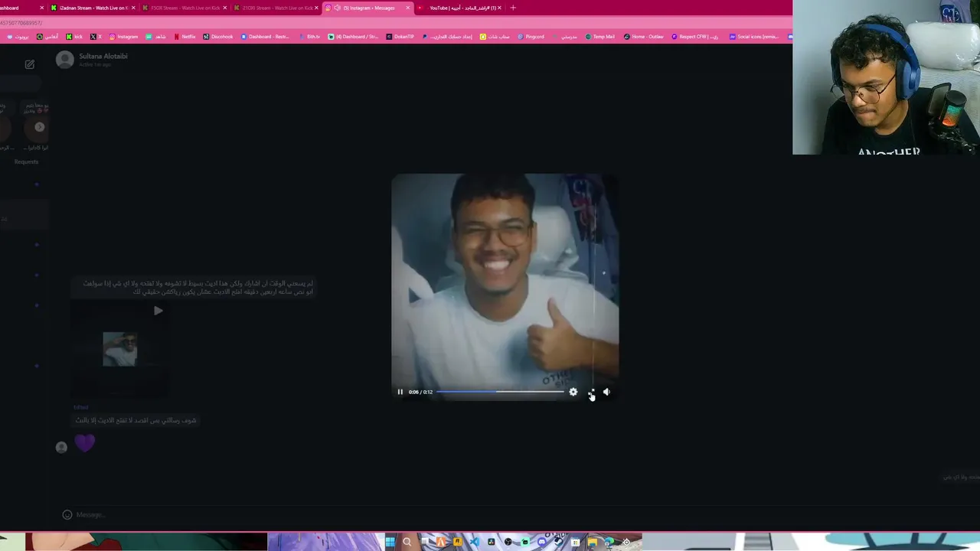Switch to YouTube tab
The width and height of the screenshot is (980, 551).
(462, 8)
